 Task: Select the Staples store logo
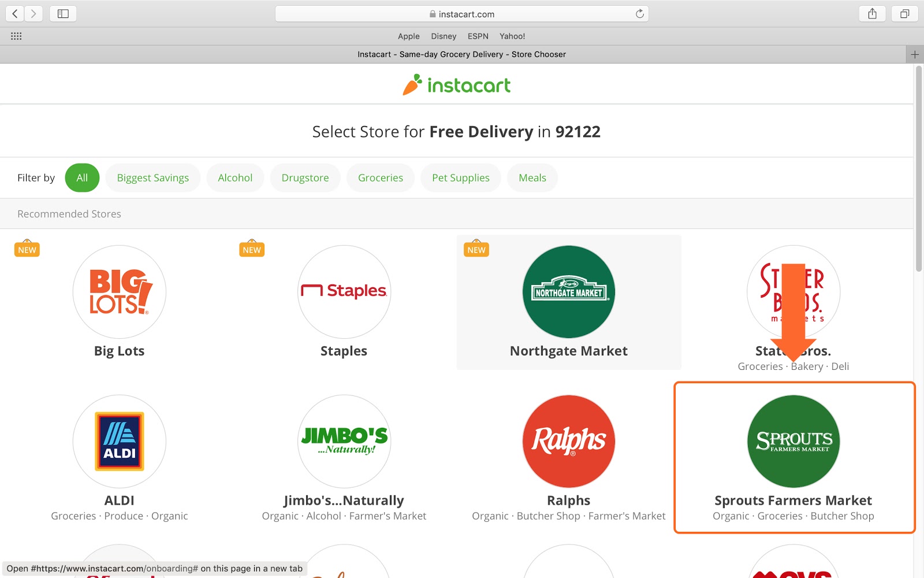click(344, 292)
